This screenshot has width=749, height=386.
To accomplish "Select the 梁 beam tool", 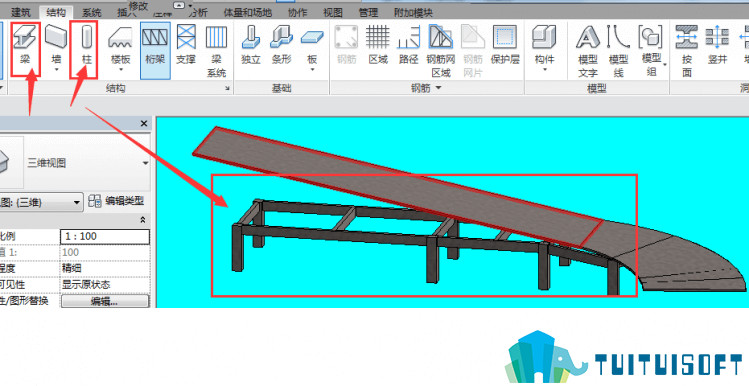I will click(x=25, y=49).
